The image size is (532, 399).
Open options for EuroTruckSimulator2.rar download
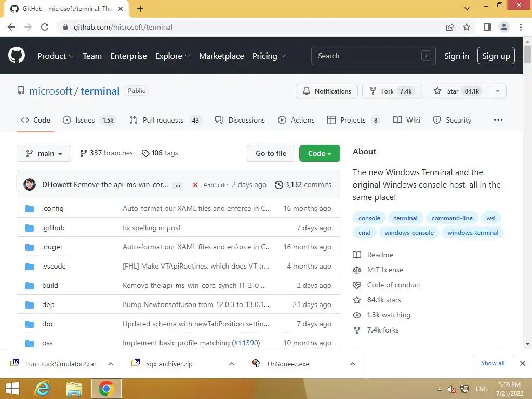point(111,364)
